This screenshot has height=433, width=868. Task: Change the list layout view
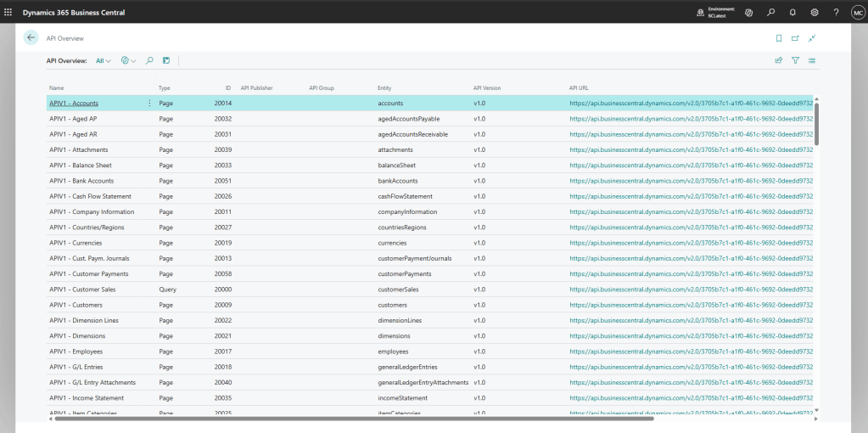click(812, 61)
